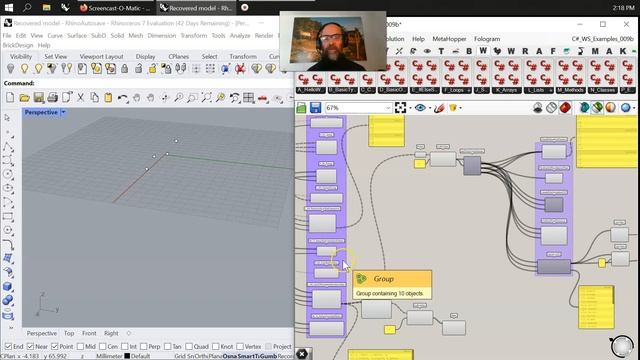Click the Hide Objects gray bulb icon
Viewport: 640px width, 360px height.
(11, 69)
